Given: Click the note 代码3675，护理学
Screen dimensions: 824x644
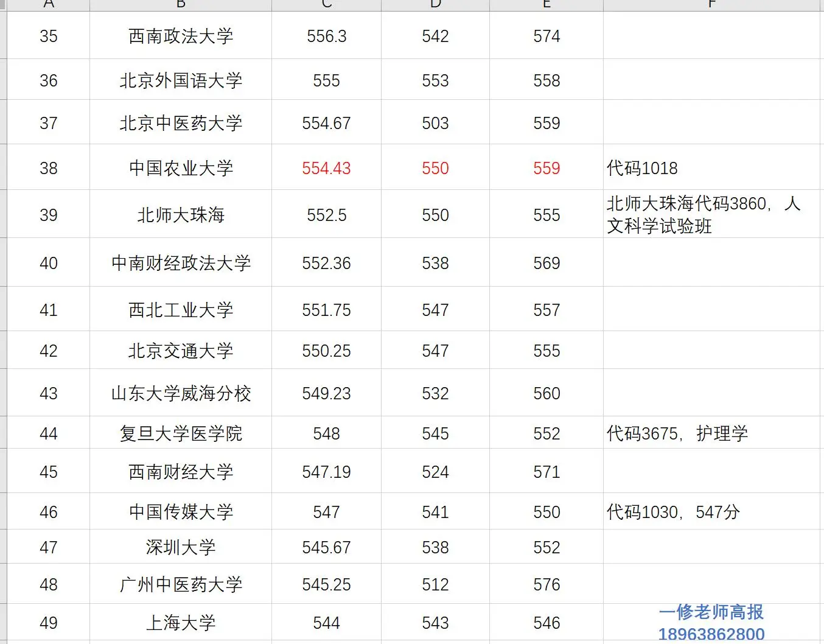Looking at the screenshot, I should pyautogui.click(x=679, y=433).
